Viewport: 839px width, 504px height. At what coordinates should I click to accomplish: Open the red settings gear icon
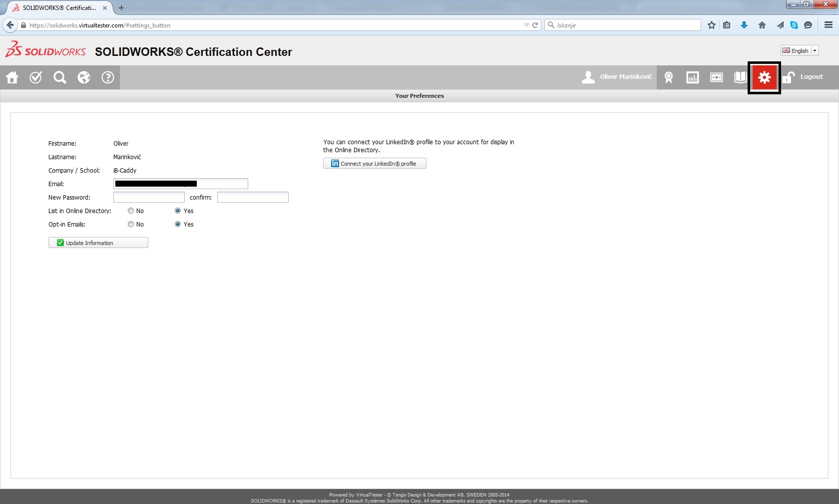[x=764, y=77]
